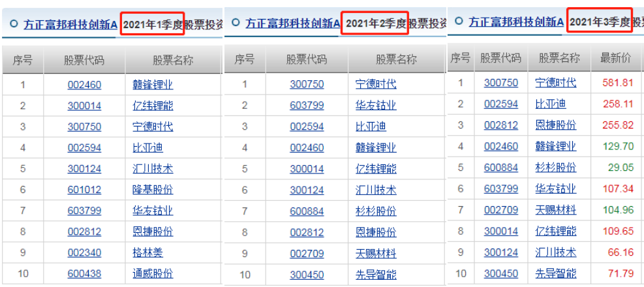Click code 300014 in 3季度 table
644x287 pixels.
pyautogui.click(x=501, y=231)
